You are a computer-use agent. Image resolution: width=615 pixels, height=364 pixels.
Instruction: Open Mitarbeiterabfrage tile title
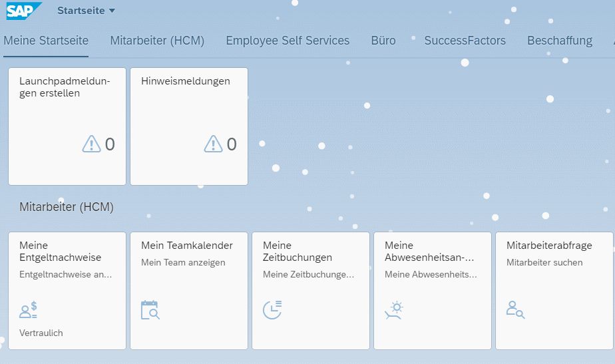549,246
